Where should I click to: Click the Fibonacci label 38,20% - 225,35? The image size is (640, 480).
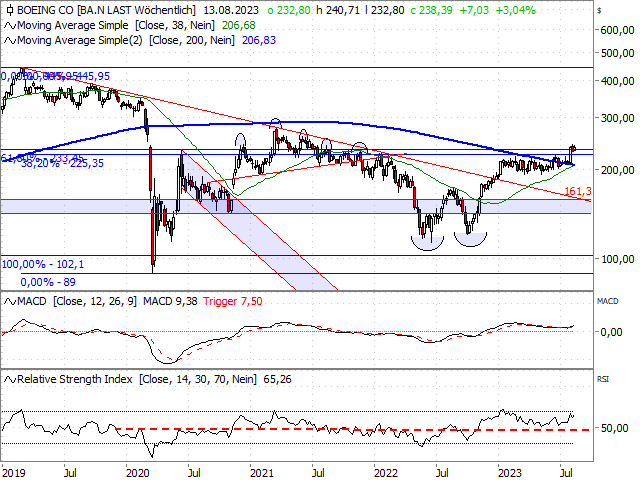pyautogui.click(x=62, y=164)
